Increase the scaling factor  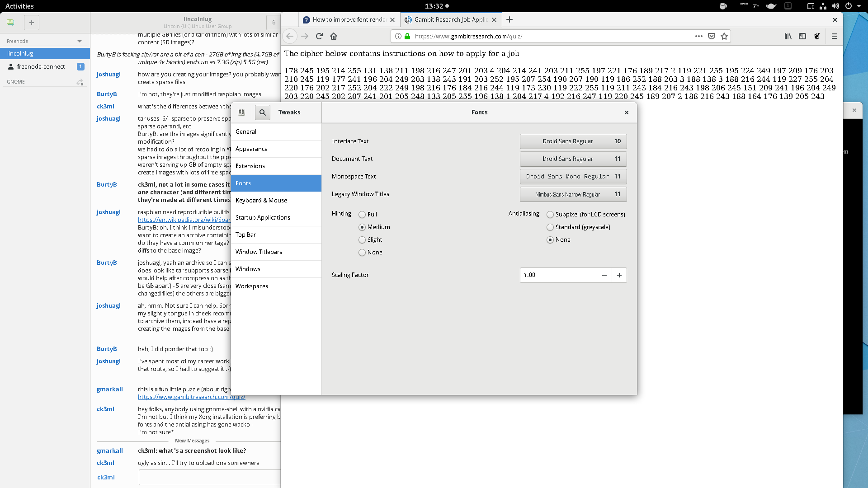click(x=619, y=275)
